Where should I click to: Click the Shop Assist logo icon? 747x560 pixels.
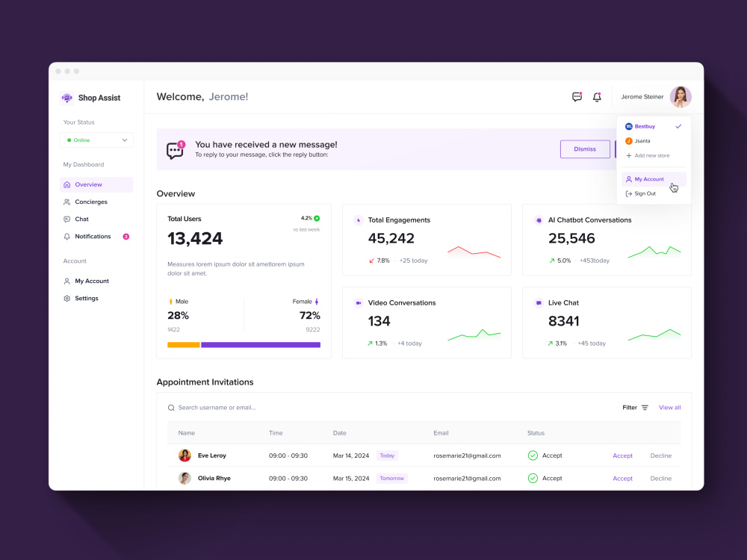click(67, 98)
